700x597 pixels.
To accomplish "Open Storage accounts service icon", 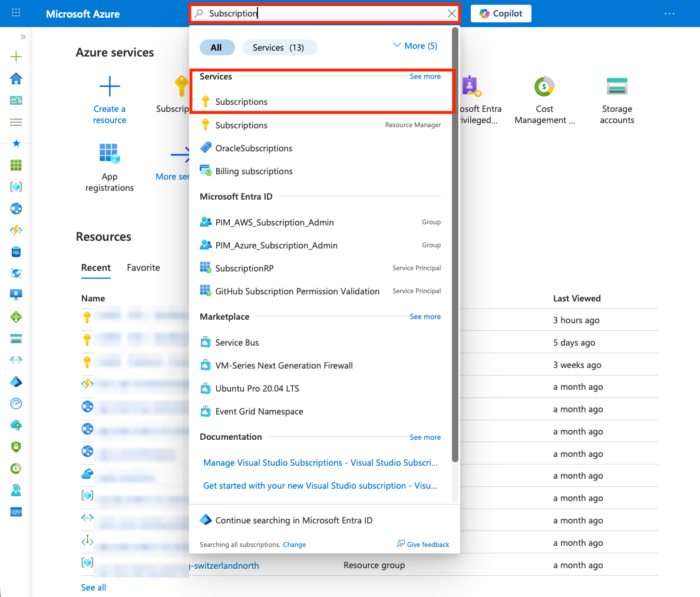I will 617,87.
